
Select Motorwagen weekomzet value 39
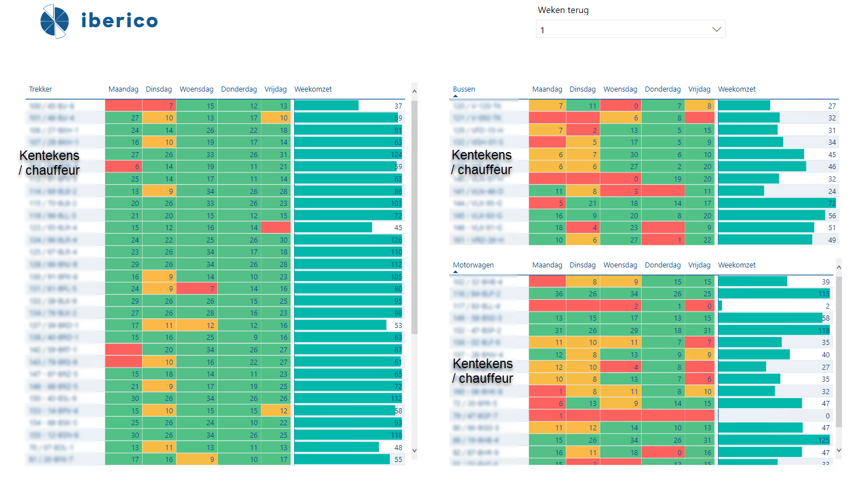pyautogui.click(x=826, y=282)
